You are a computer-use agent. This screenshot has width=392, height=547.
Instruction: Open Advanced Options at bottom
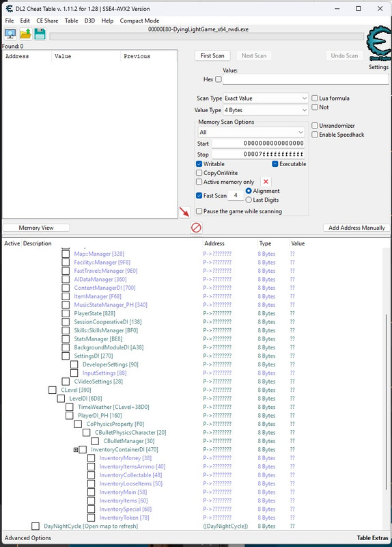point(28,538)
